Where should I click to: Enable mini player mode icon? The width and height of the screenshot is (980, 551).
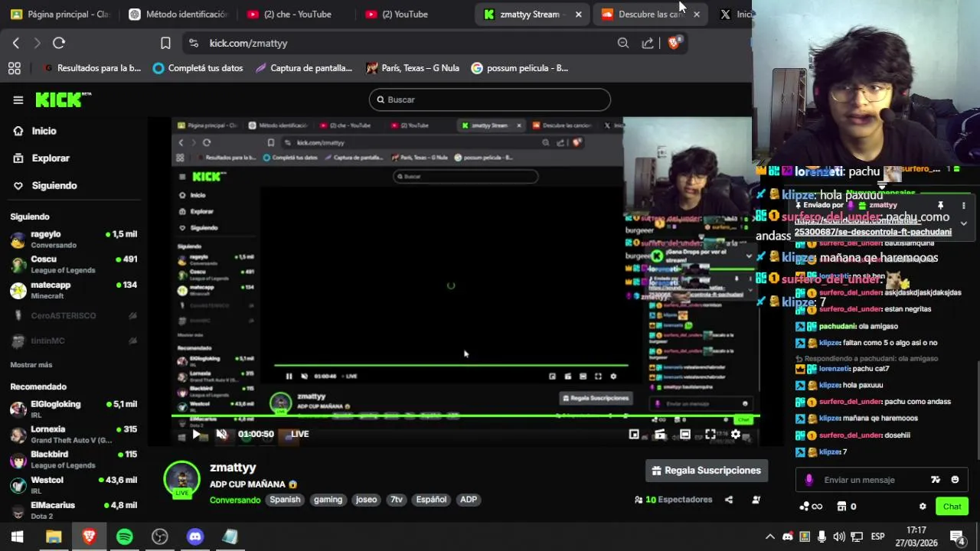coord(634,434)
